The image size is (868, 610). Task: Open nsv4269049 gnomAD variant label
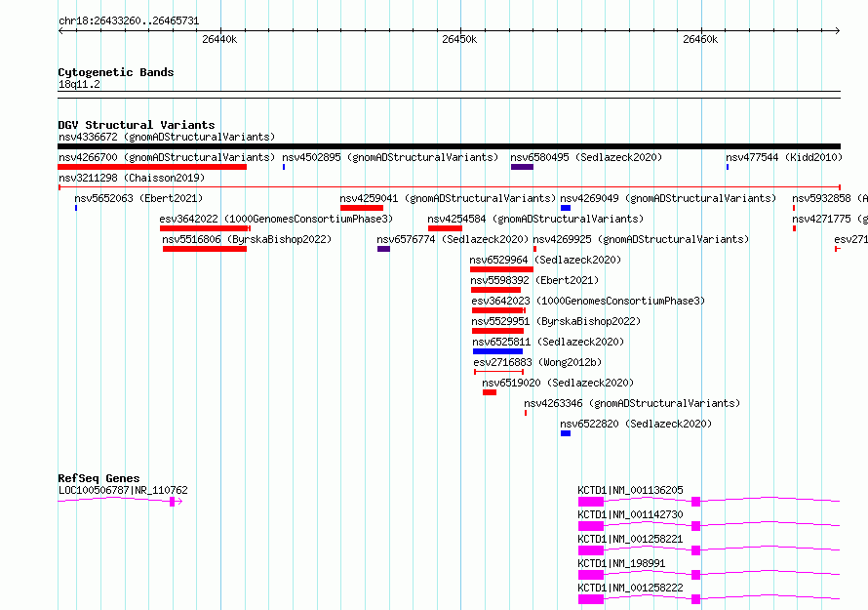coord(668,198)
